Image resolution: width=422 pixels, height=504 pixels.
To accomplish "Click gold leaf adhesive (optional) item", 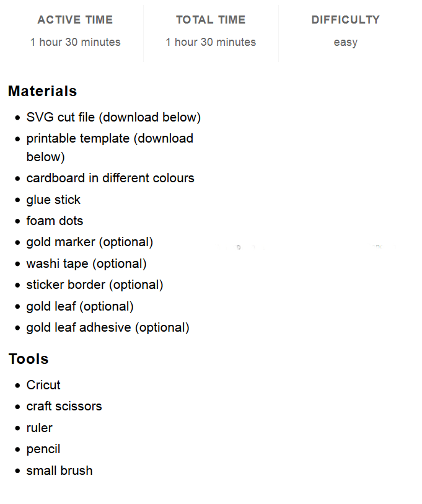I will click(x=108, y=327).
